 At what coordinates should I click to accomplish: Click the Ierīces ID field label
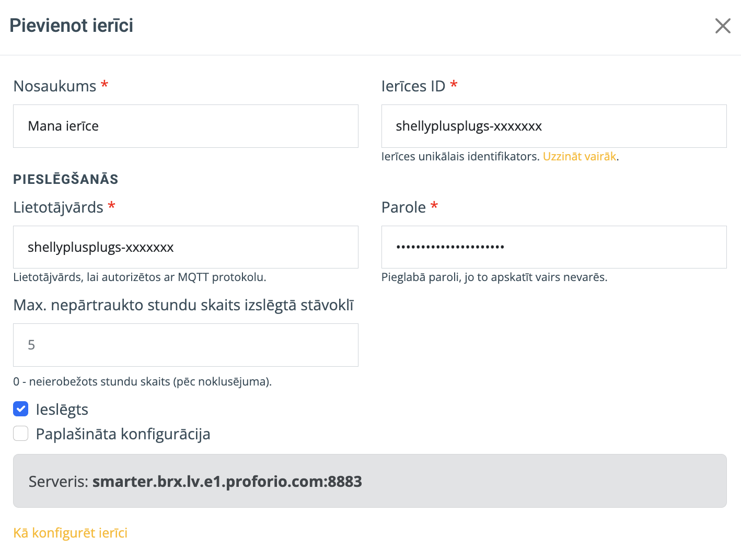[413, 86]
